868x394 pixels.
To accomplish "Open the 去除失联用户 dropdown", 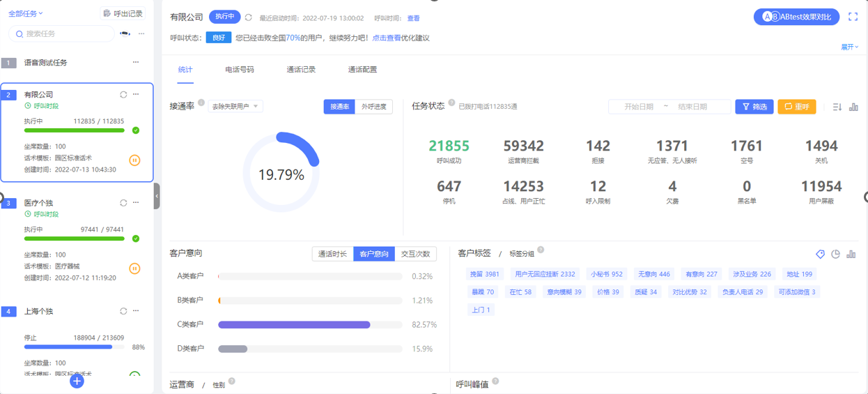I will click(x=235, y=107).
